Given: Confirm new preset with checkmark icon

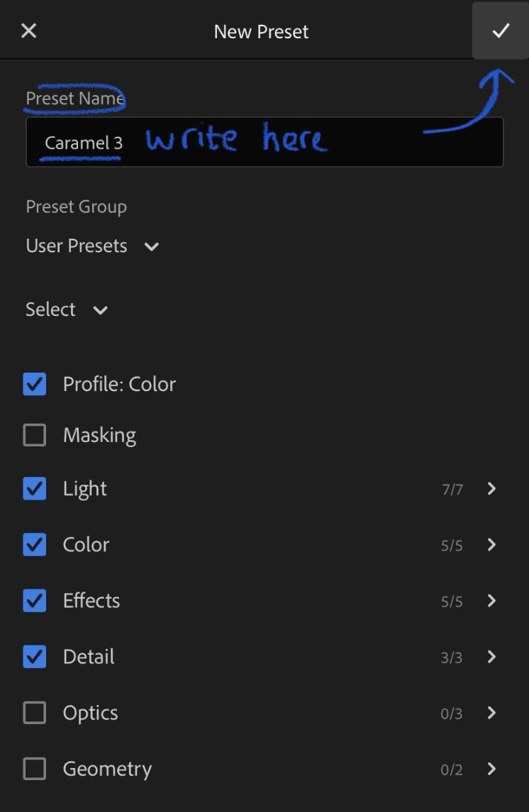Looking at the screenshot, I should pos(501,30).
